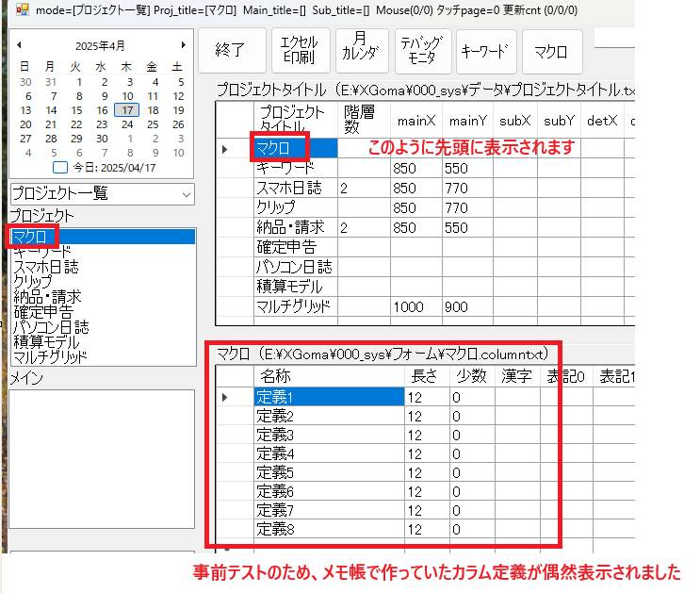Choose マルチグリッド in project list
700x593 pixels.
pos(50,356)
